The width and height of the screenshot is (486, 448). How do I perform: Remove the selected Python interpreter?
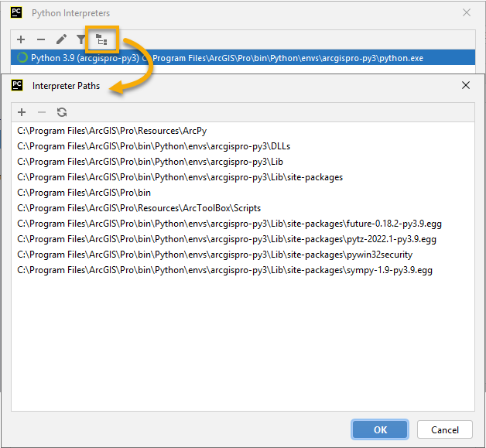pyautogui.click(x=41, y=39)
